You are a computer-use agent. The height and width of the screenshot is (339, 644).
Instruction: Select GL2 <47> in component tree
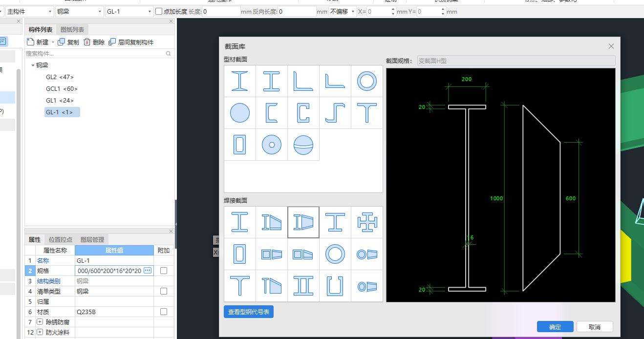point(60,77)
